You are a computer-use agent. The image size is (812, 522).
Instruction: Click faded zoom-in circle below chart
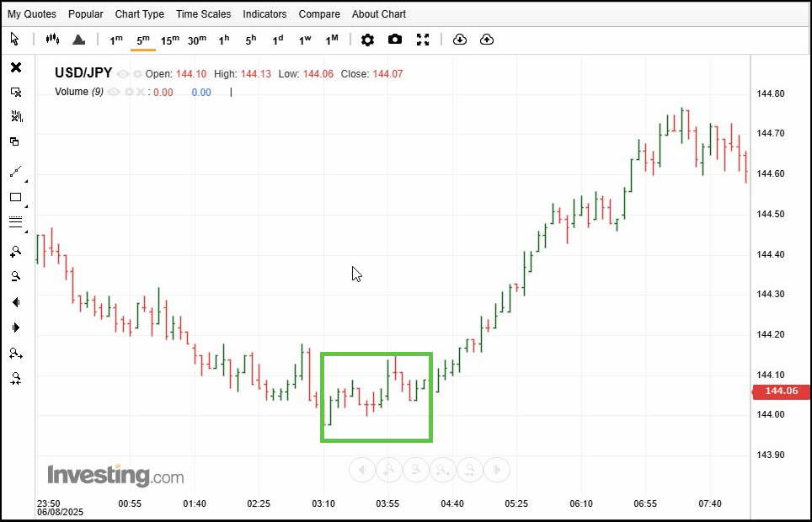click(x=389, y=470)
